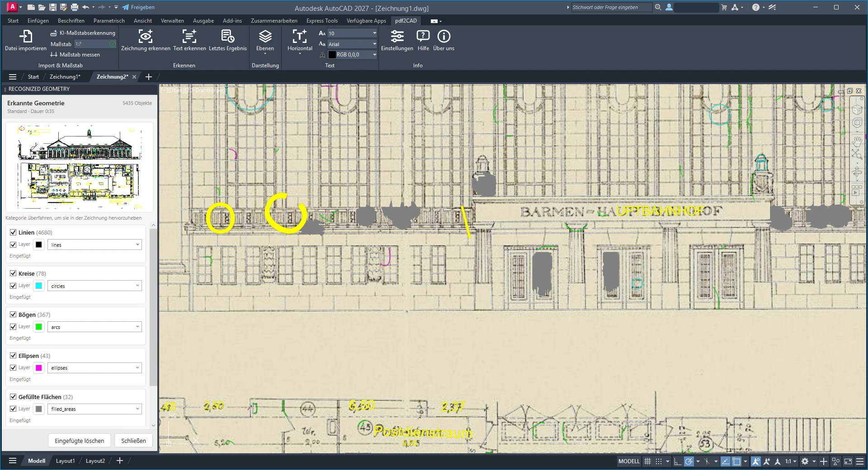Open the arcs layer dropdown

pos(94,327)
